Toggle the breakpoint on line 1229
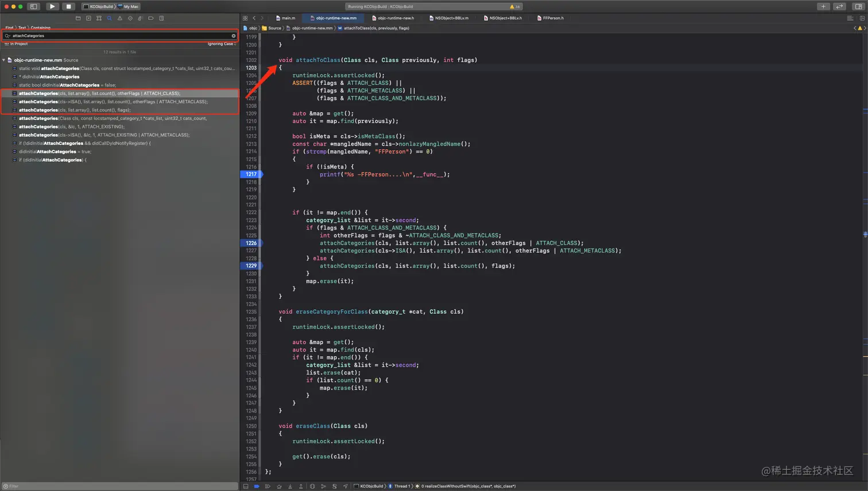 click(x=251, y=266)
